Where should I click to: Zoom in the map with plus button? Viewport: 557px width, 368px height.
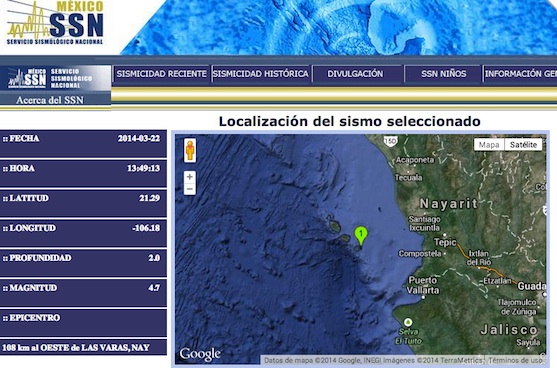point(190,177)
